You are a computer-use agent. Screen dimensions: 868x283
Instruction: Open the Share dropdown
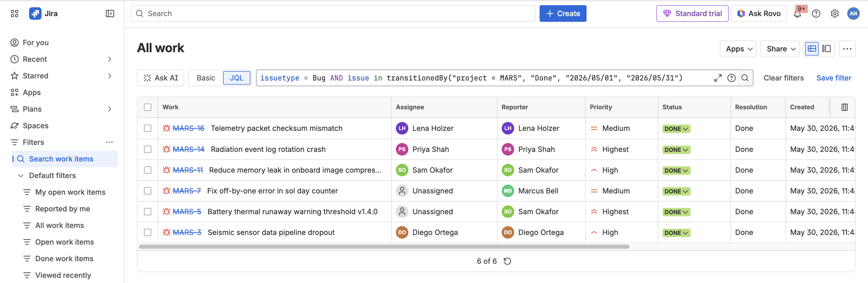780,49
